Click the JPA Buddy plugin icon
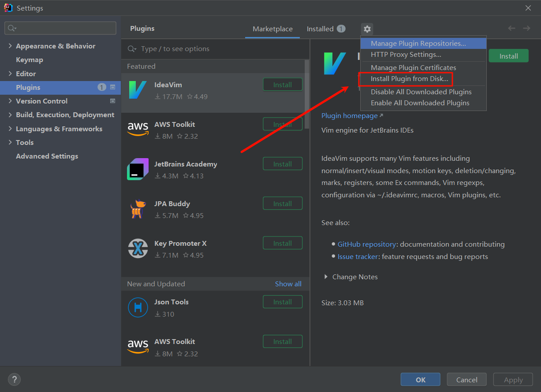The image size is (541, 392). pos(138,209)
